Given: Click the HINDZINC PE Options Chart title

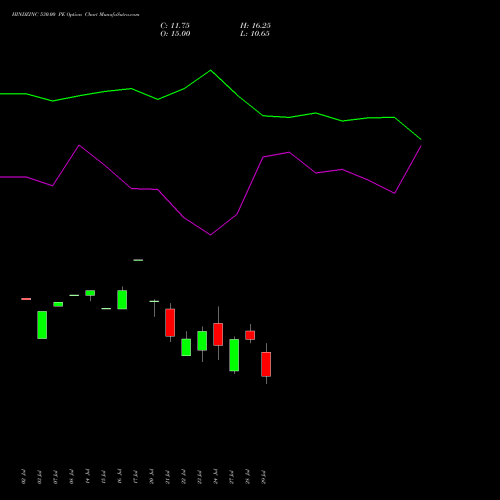Looking at the screenshot, I should [76, 15].
